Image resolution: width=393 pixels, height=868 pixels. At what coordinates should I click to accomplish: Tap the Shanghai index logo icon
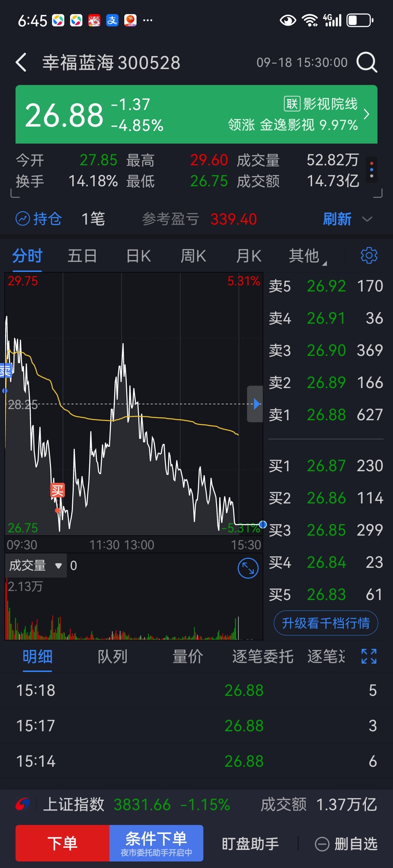coord(22,804)
